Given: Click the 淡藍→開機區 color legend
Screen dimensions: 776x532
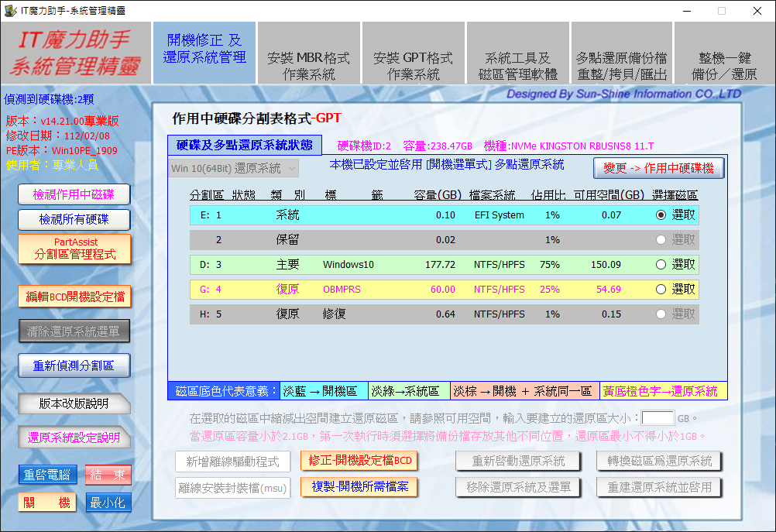Looking at the screenshot, I should [324, 391].
